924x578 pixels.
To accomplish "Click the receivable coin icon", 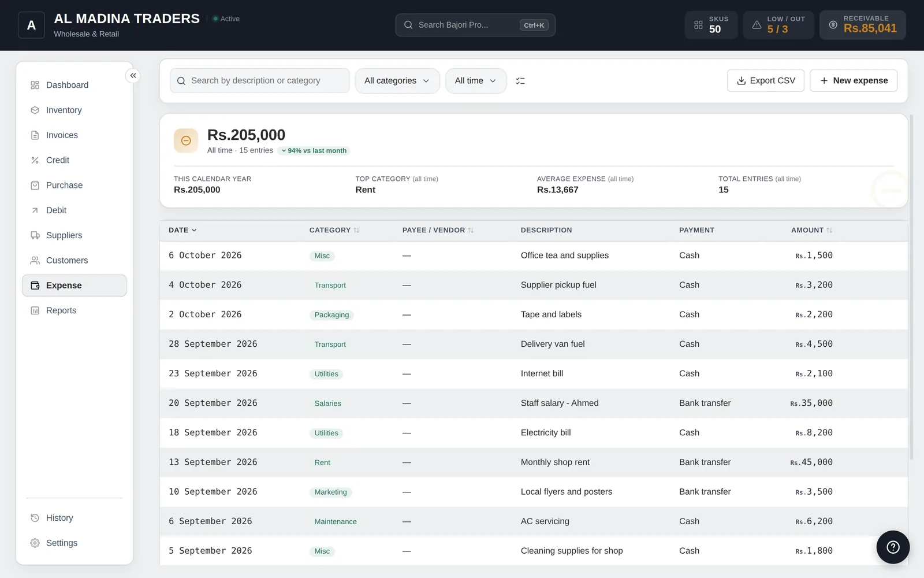I will pos(833,25).
